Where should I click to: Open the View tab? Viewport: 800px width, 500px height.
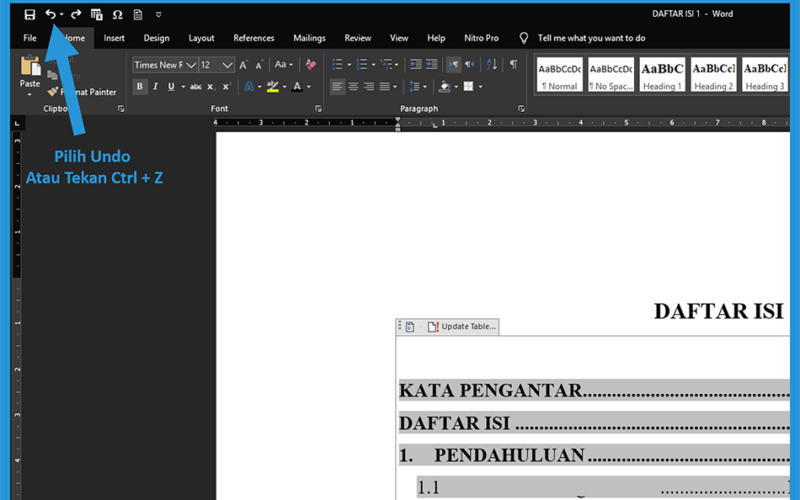(x=399, y=38)
